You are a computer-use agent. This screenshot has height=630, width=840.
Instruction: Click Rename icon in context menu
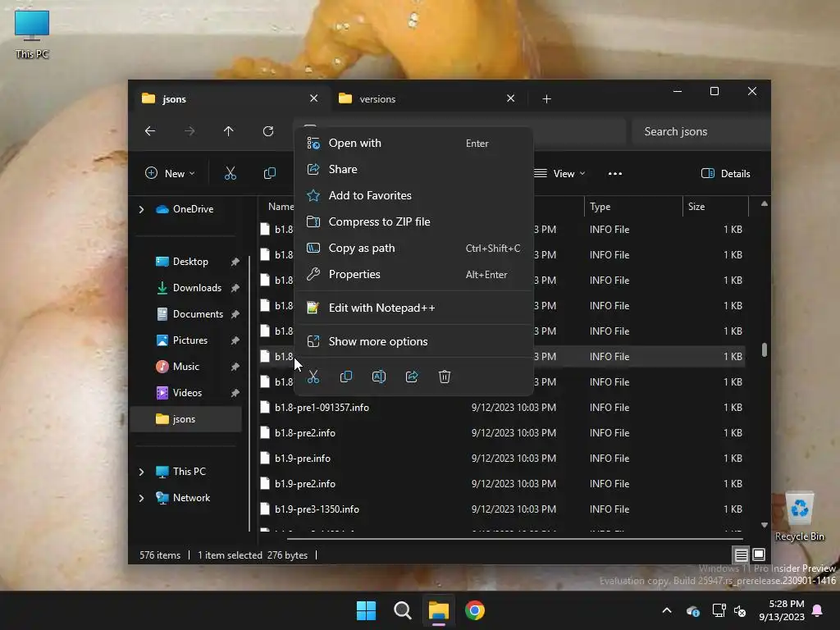tap(379, 377)
